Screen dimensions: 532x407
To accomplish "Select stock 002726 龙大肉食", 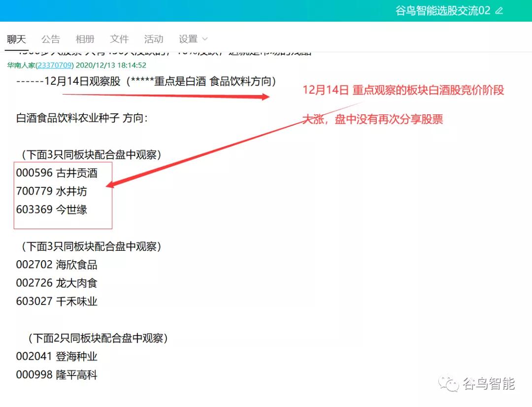I will coord(57,283).
